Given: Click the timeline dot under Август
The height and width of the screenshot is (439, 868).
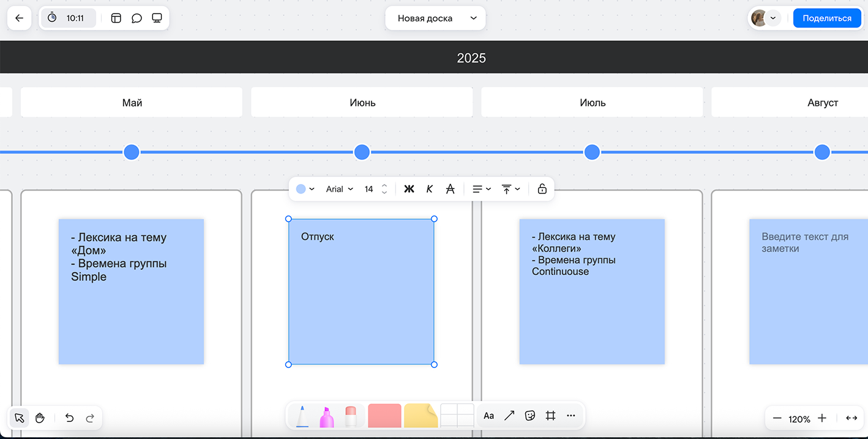Looking at the screenshot, I should click(x=822, y=152).
